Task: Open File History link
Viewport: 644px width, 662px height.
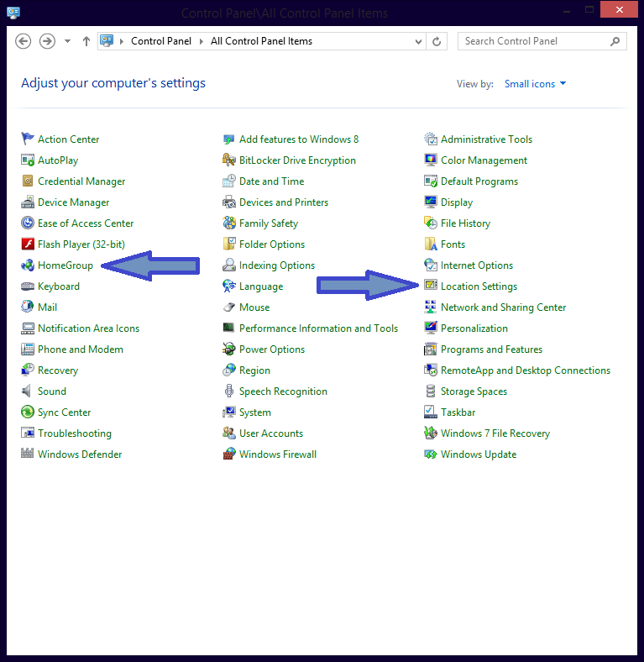Action: (x=465, y=223)
